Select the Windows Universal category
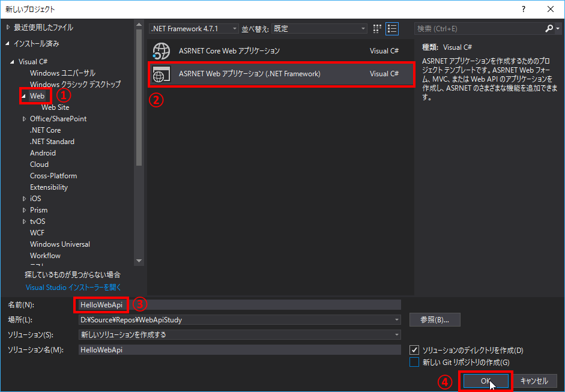This screenshot has width=565, height=392. (60, 244)
